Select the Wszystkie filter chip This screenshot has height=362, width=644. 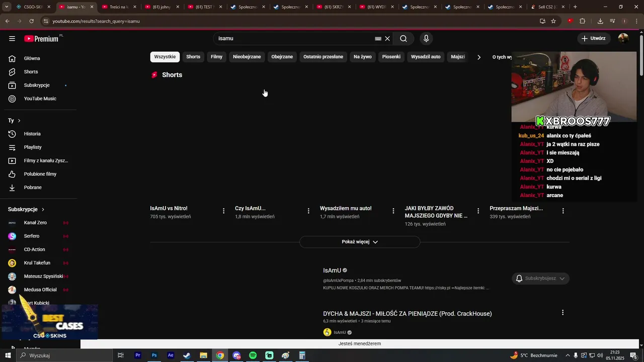pos(165,57)
